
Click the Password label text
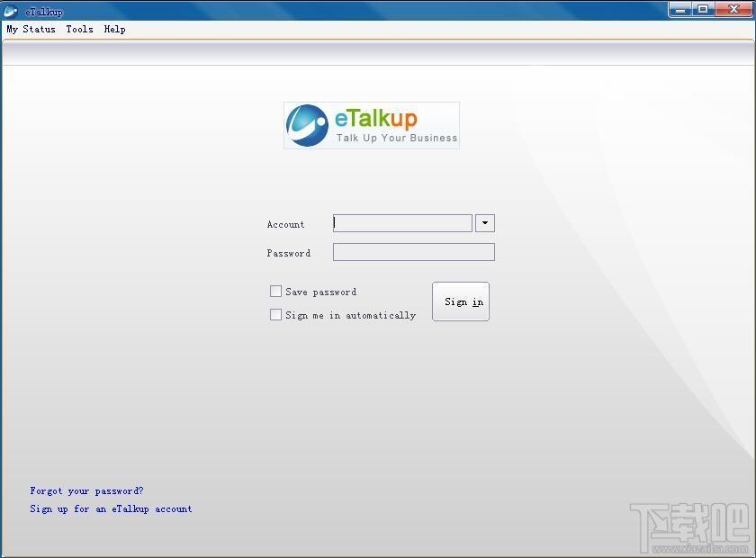click(288, 253)
